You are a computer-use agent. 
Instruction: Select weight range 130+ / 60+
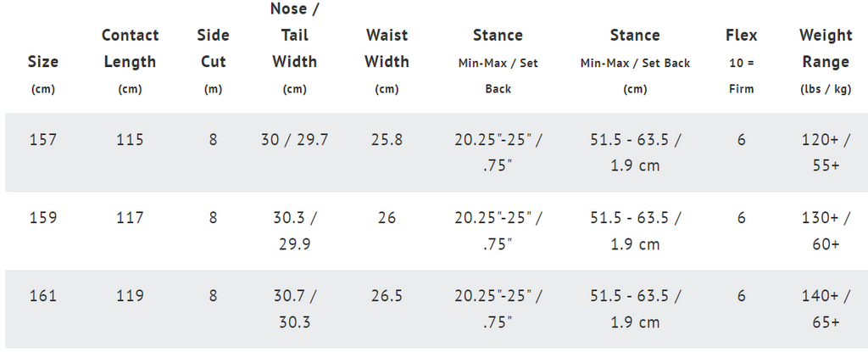[x=826, y=231]
